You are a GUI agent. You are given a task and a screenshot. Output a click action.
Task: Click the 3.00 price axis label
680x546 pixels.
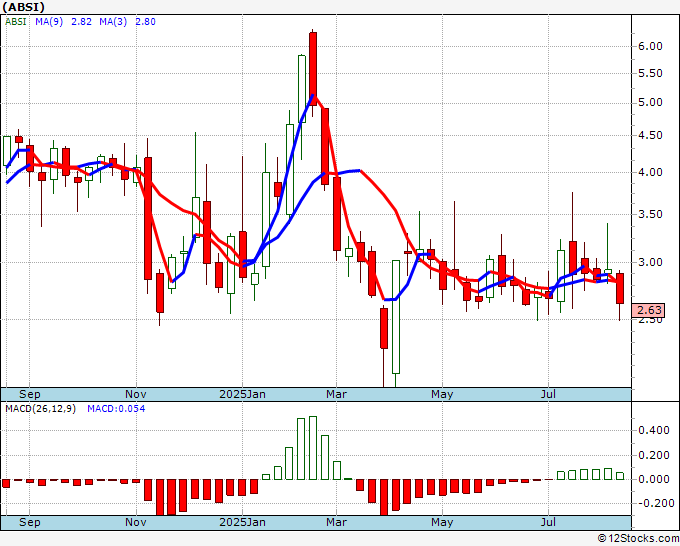[x=651, y=262]
